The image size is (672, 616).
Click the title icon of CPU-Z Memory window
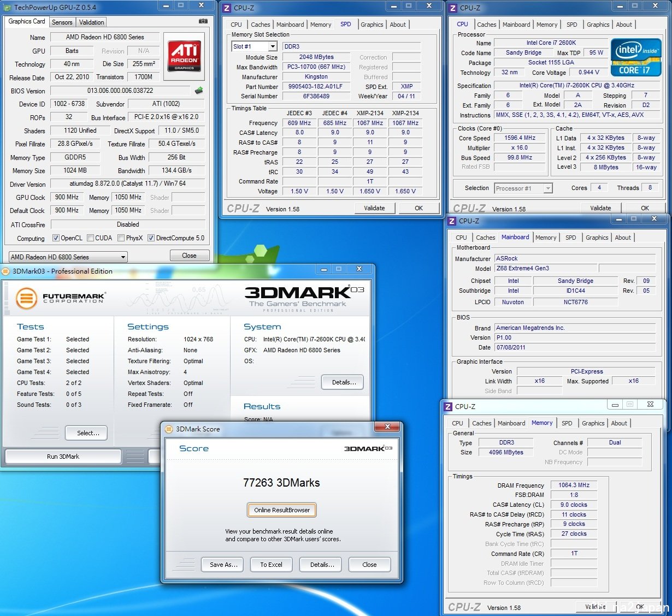(448, 406)
